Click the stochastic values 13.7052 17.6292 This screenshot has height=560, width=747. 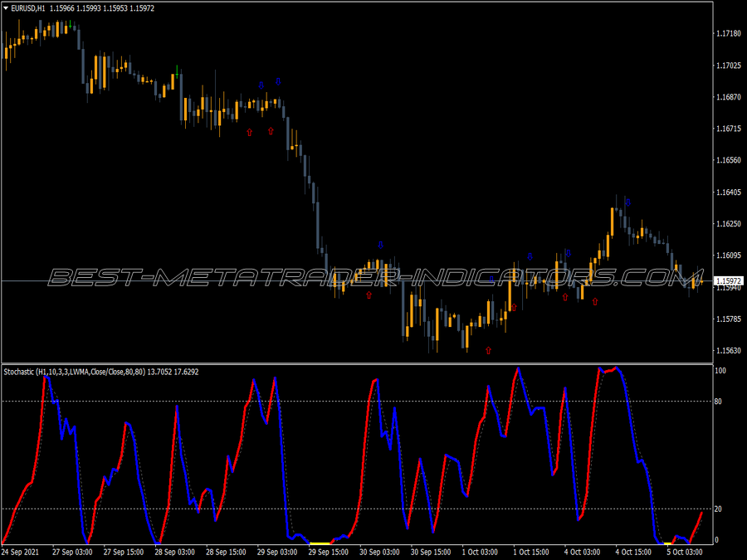(x=173, y=372)
